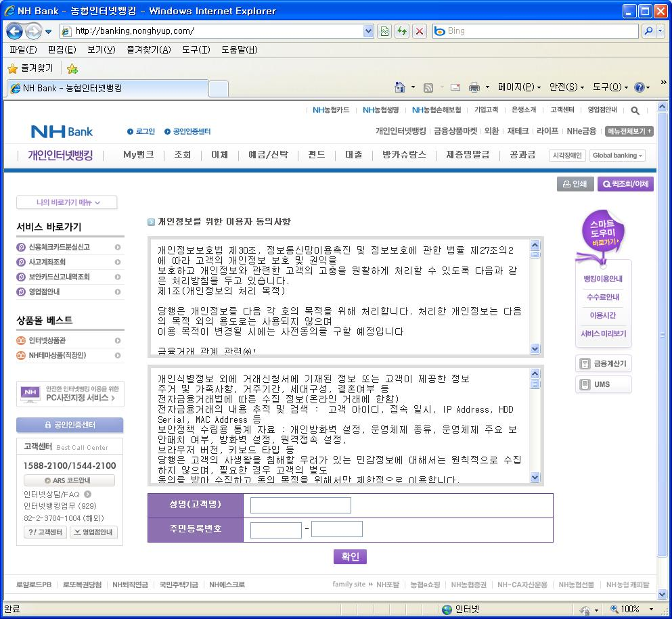Click the first 주민등록번호 input field
Viewport: 672px width, 619px height.
click(276, 530)
